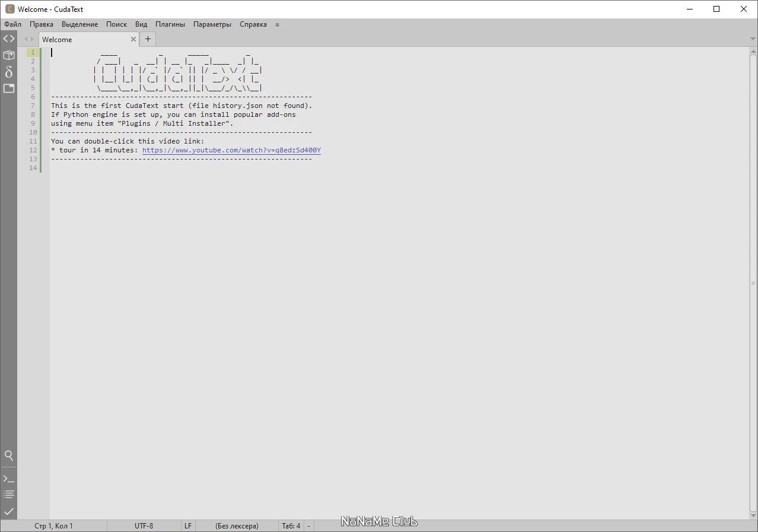Choose lexer via 'Без лексера' status field
This screenshot has height=532, width=758.
pos(237,525)
